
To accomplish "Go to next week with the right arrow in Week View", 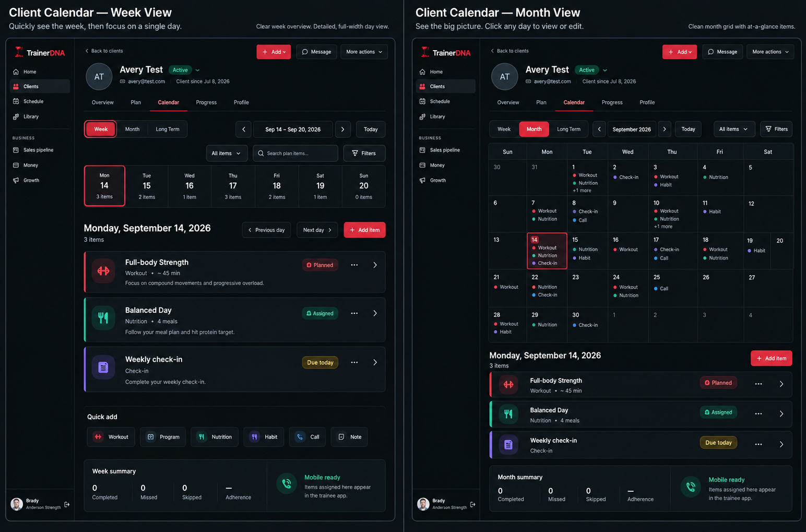I will [342, 129].
